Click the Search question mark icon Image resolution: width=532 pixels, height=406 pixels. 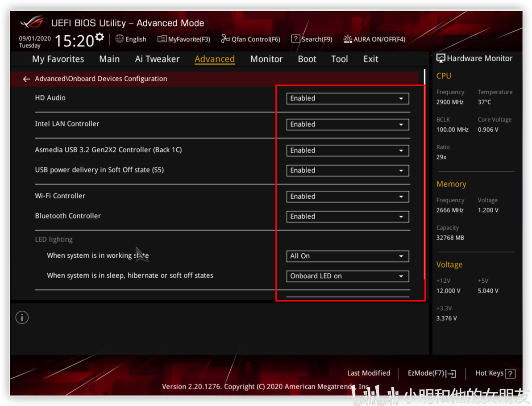[x=295, y=39]
